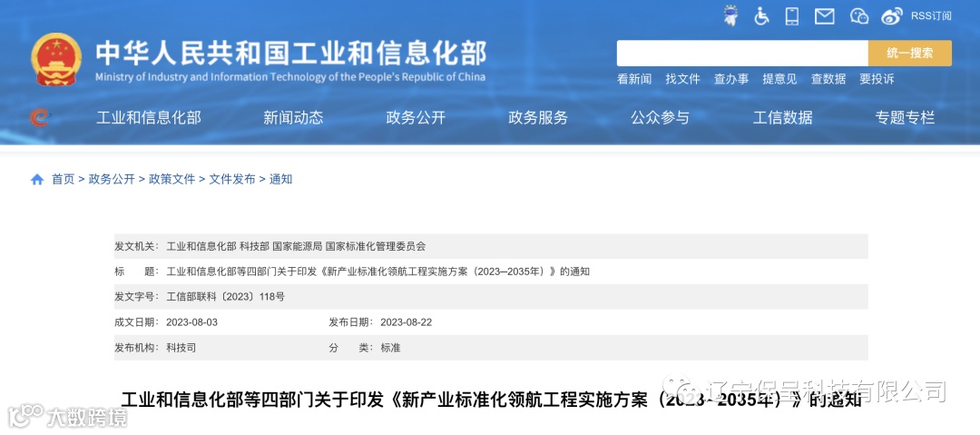Click 首页 in the breadcrumb
The width and height of the screenshot is (980, 435).
[x=63, y=180]
